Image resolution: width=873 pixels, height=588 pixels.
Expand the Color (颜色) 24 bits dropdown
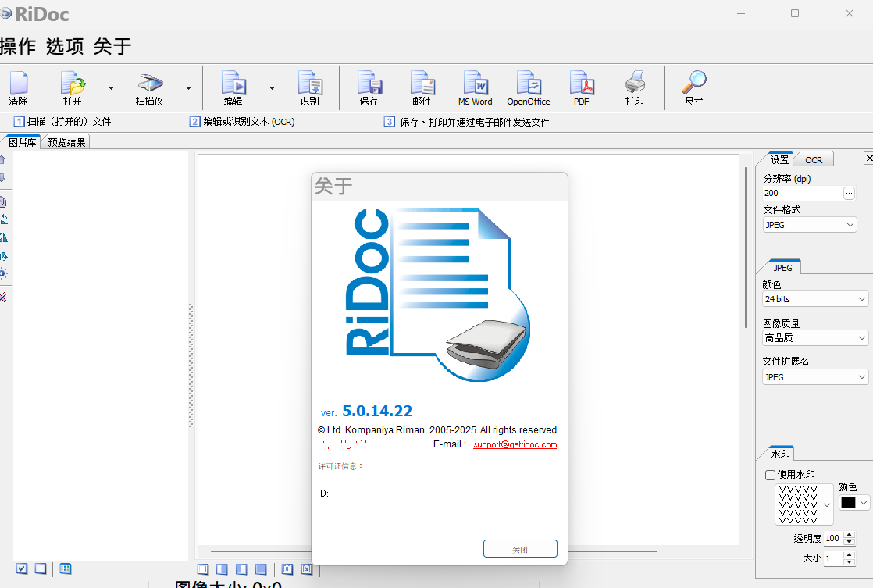[815, 299]
